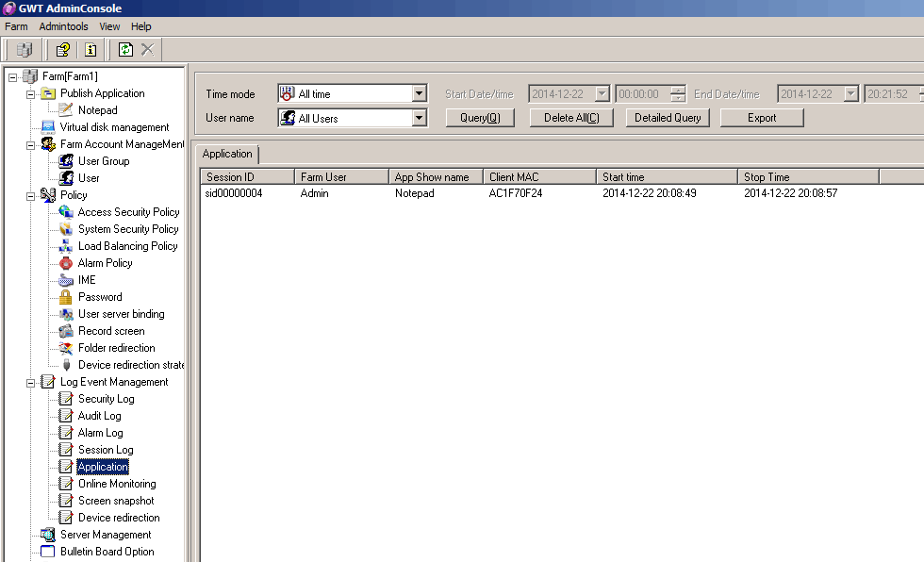The image size is (924, 562).
Task: Open the User name dropdown
Action: click(420, 119)
